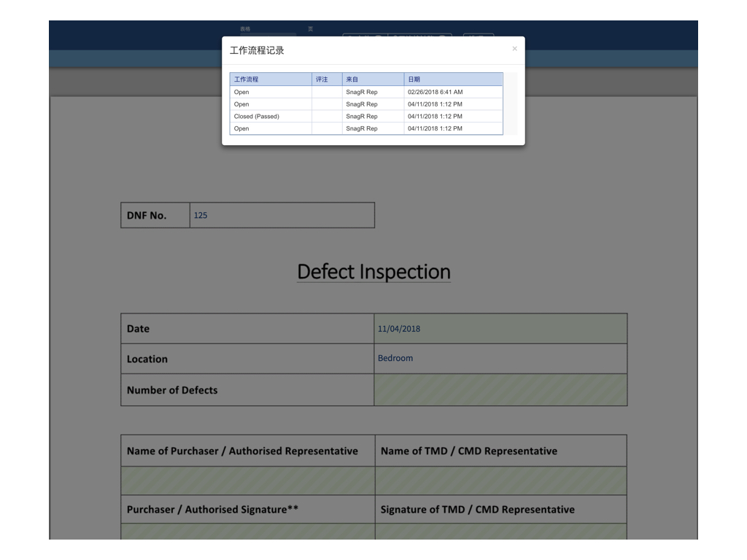The image size is (747, 560).
Task: Select the empty 评注 cell in Closed (Passed) row
Action: [x=327, y=116]
